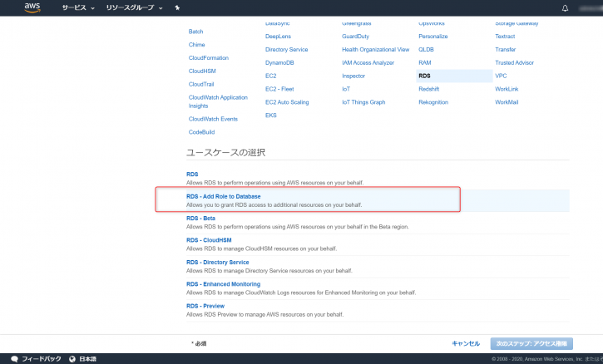Screen dimensions: 603x364
Task: Select DeepLens service
Action: coord(278,36)
